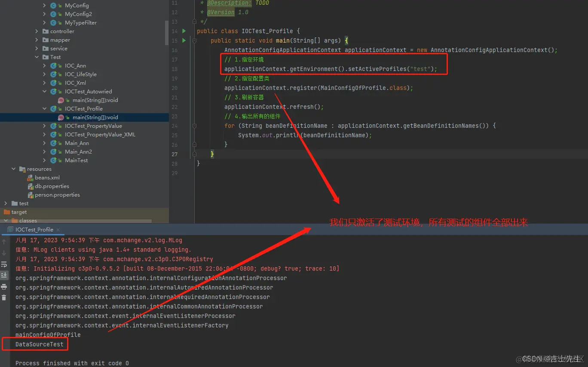Click the MainConfigOfProfile.class register line
588x367 pixels.
point(318,88)
